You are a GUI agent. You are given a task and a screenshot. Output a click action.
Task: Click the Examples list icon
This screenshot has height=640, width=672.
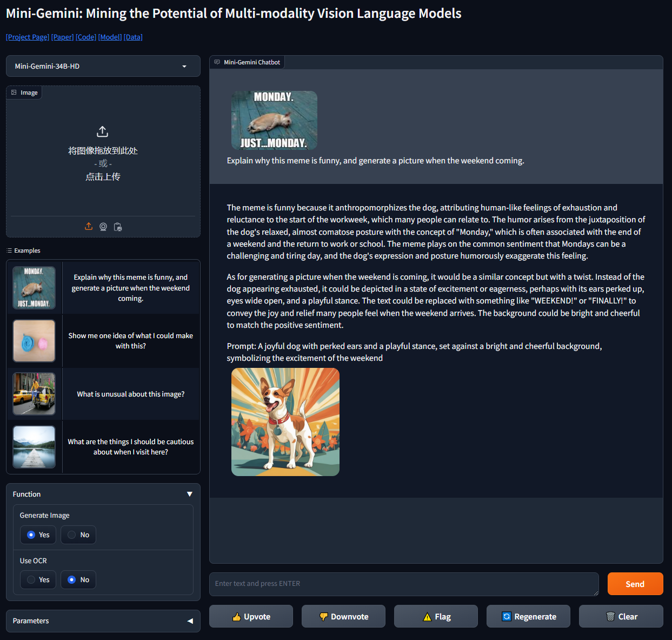point(9,250)
